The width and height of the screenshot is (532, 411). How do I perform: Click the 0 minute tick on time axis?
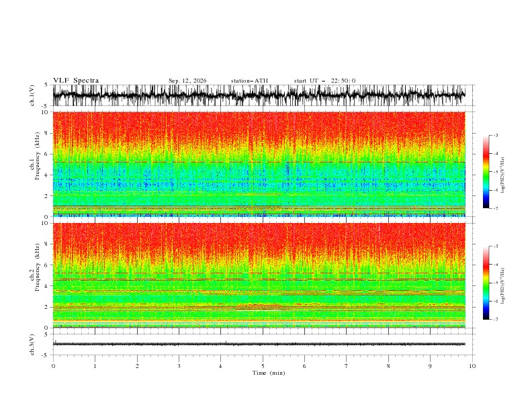[53, 366]
